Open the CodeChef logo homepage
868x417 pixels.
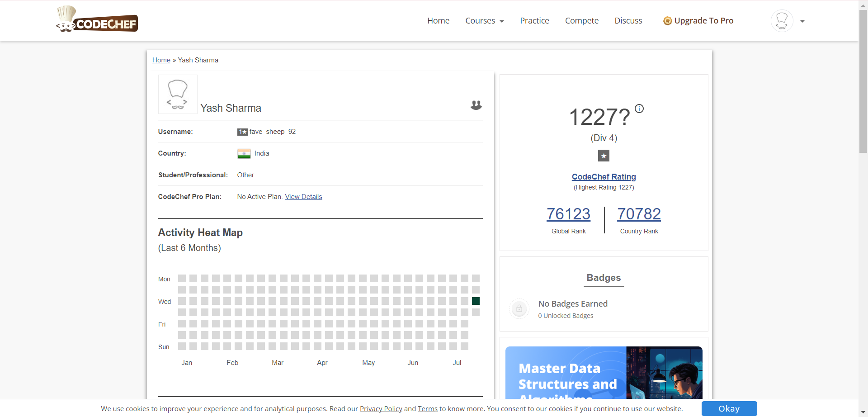click(x=97, y=19)
